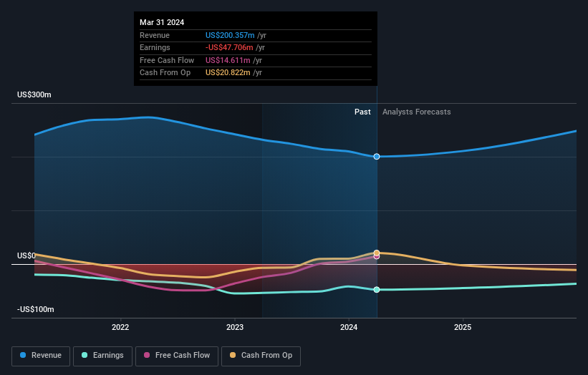Image resolution: width=588 pixels, height=375 pixels.
Task: Click the 2023 x-axis label
Action: point(235,328)
